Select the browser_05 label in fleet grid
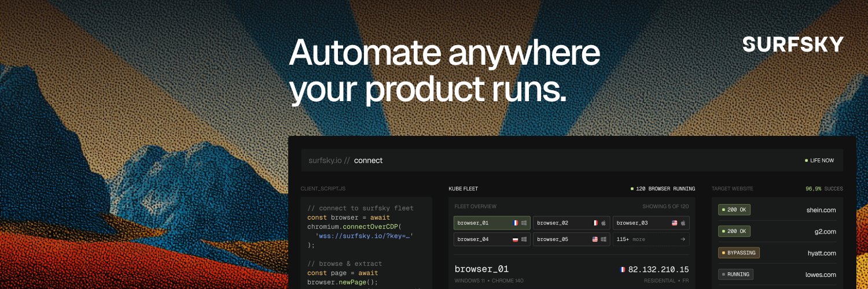 (553, 239)
